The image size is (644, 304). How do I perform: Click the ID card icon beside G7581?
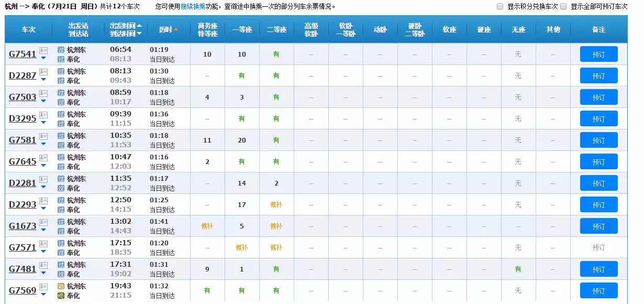point(43,136)
